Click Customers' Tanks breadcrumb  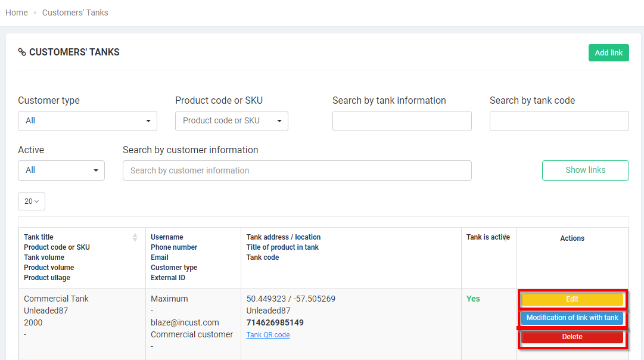(x=75, y=13)
